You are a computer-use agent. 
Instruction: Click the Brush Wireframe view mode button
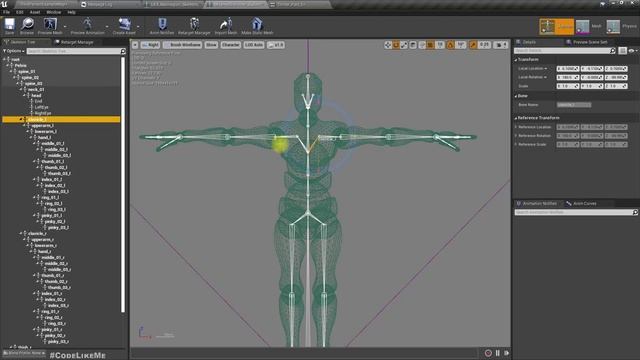[182, 45]
